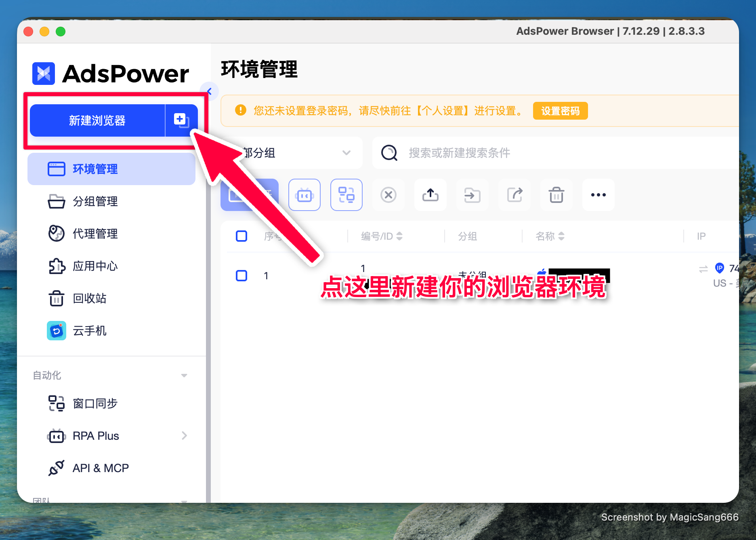The image size is (756, 540).
Task: Click the orange 设置密码 button
Action: click(560, 111)
